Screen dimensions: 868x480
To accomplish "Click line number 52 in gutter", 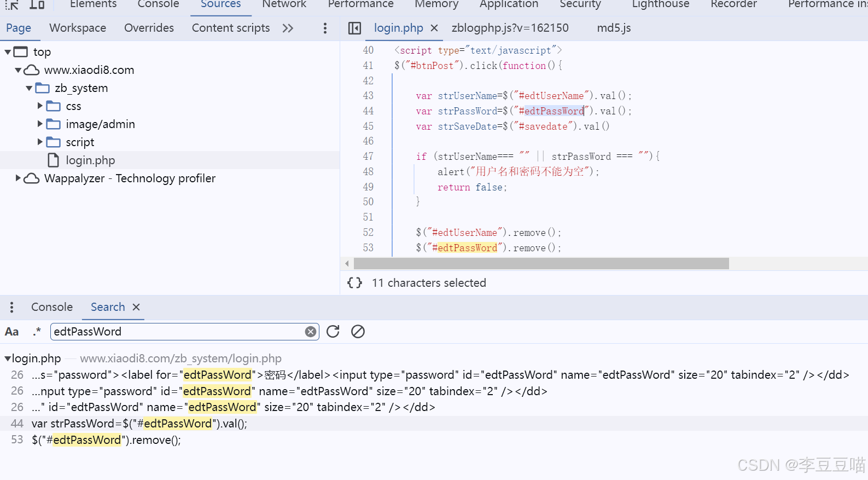I will pos(368,233).
